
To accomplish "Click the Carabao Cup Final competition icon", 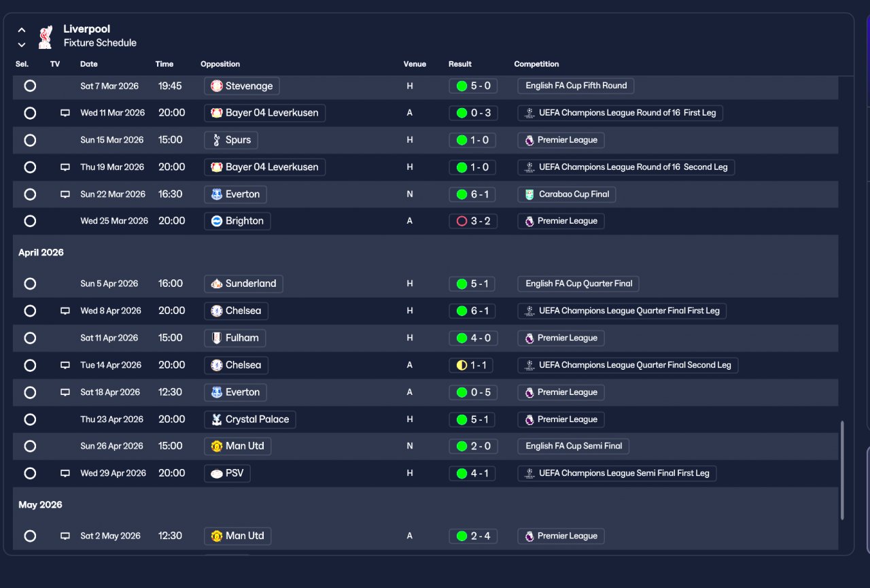I will [530, 194].
